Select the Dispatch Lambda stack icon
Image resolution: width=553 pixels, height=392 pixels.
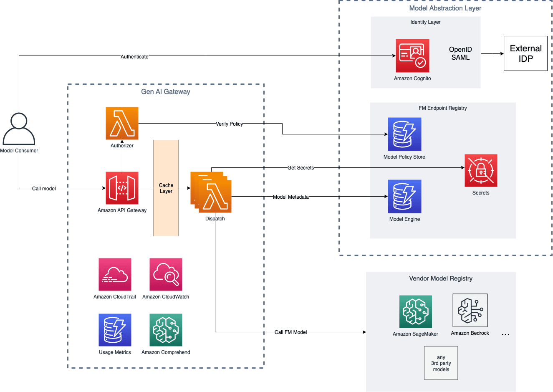(x=211, y=192)
